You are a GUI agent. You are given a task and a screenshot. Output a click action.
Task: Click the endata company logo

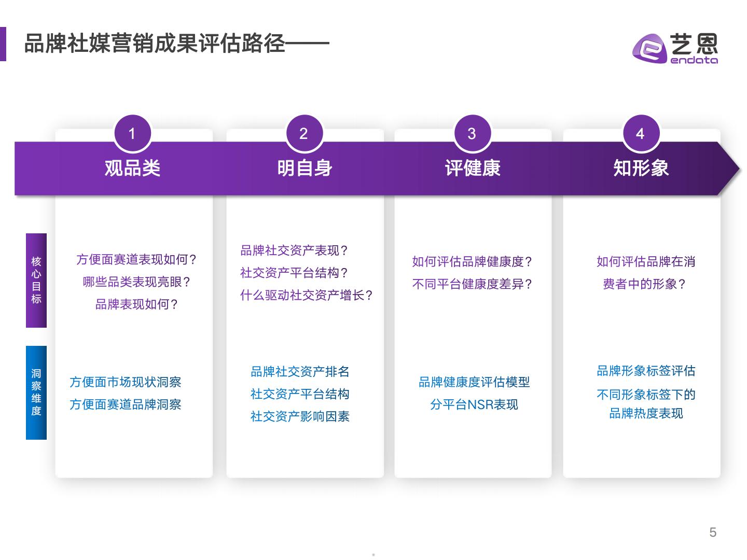[649, 48]
